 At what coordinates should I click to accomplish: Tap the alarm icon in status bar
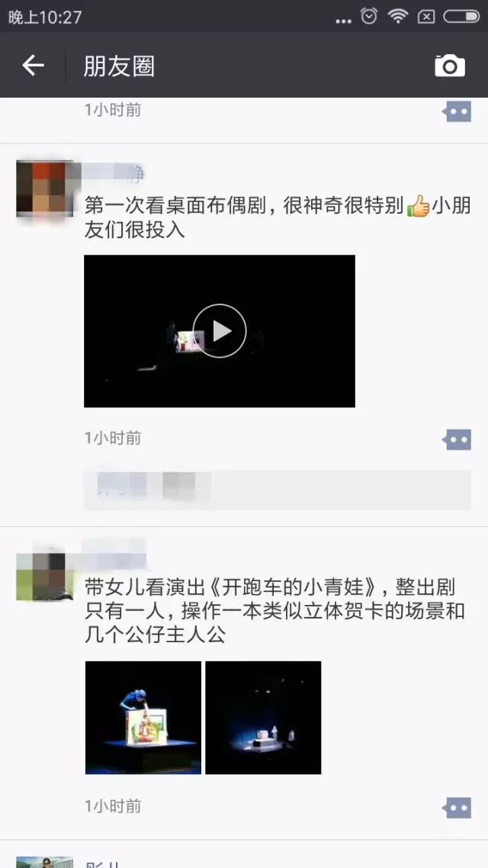coord(369,16)
